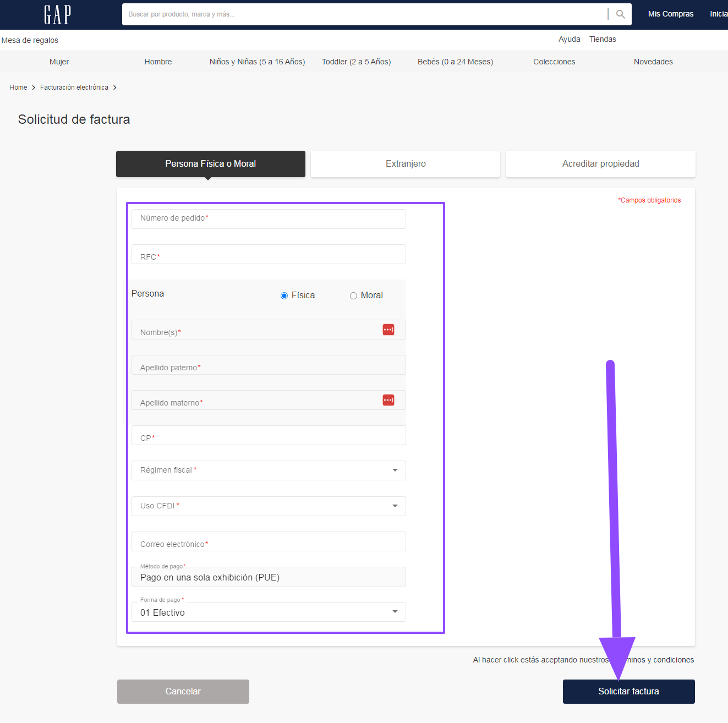The image size is (728, 723).
Task: Open the Acreditar propiedad tab
Action: [601, 164]
